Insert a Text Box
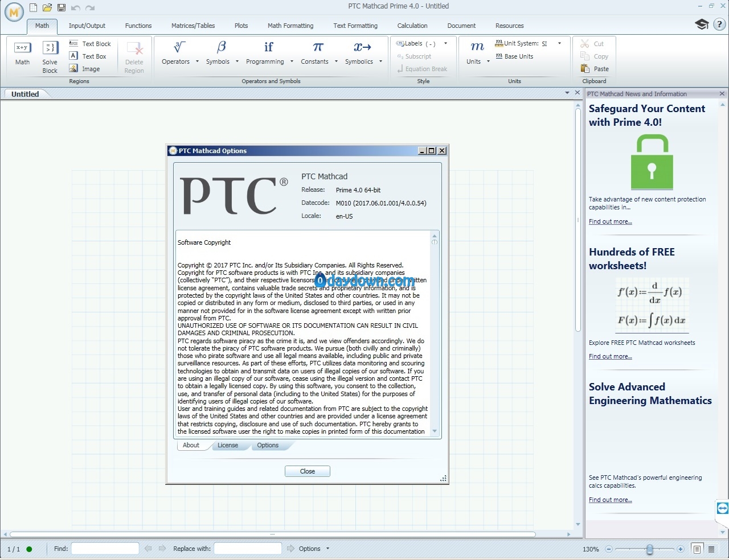This screenshot has height=560, width=729. 88,56
